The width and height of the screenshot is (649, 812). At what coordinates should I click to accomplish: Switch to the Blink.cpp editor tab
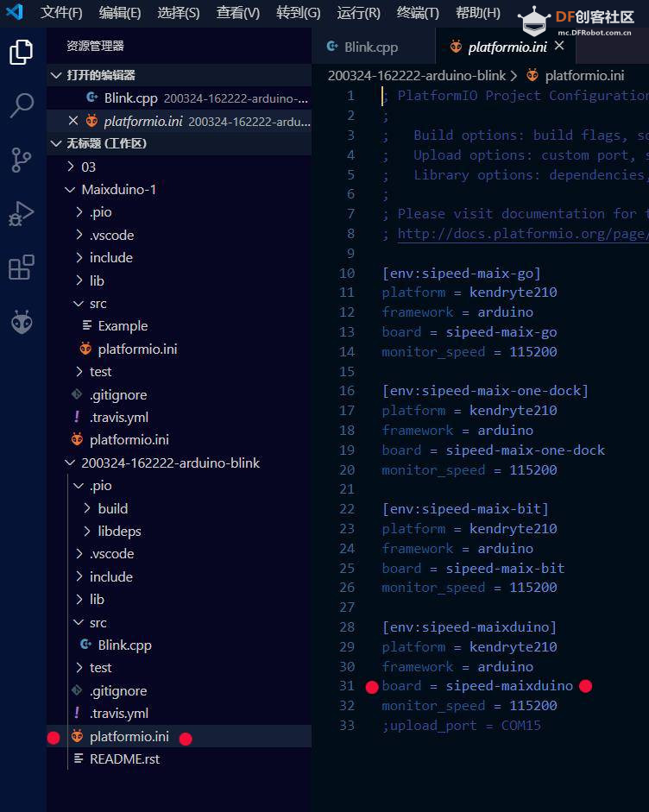coord(373,47)
